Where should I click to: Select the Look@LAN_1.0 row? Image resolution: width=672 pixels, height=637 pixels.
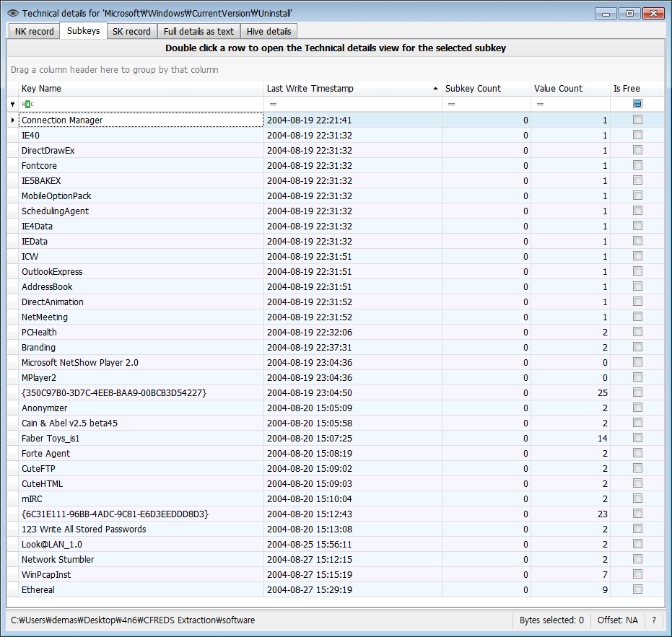tap(336, 545)
